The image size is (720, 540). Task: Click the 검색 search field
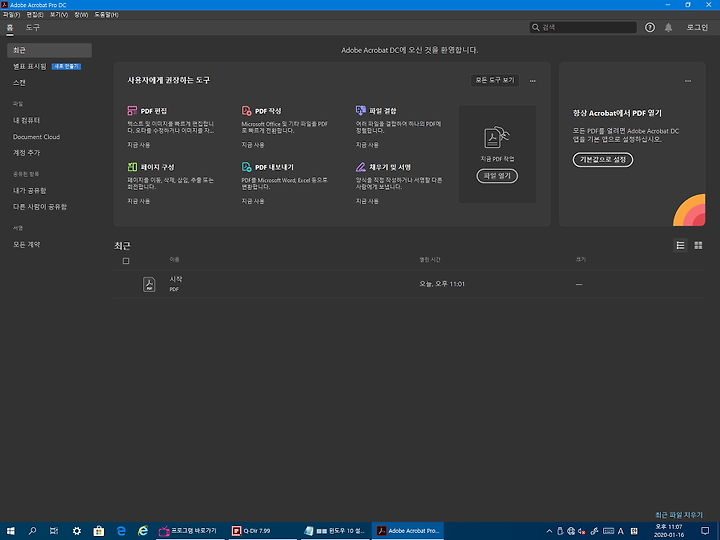pyautogui.click(x=583, y=28)
